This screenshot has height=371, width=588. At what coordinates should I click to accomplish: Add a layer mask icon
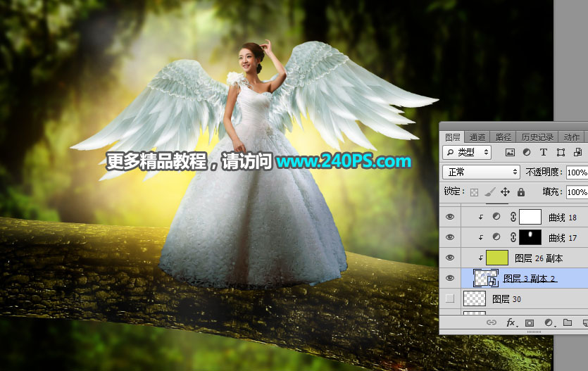tap(530, 322)
